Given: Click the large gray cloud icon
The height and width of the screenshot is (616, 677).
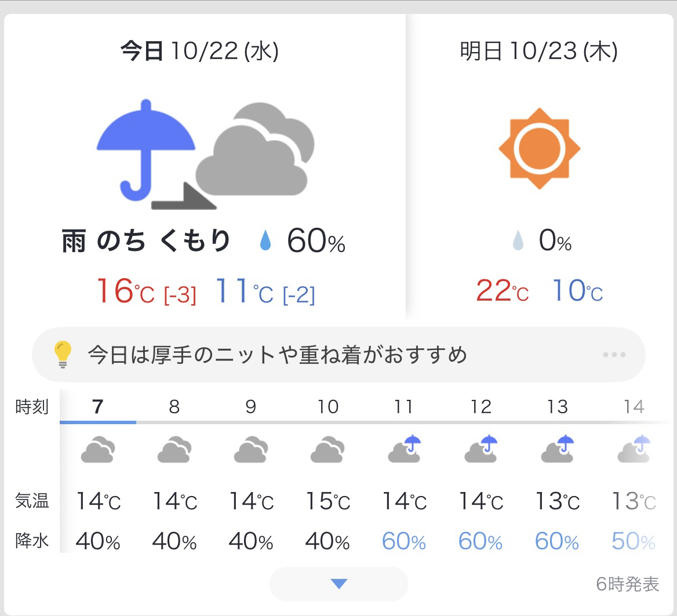Looking at the screenshot, I should 255,154.
